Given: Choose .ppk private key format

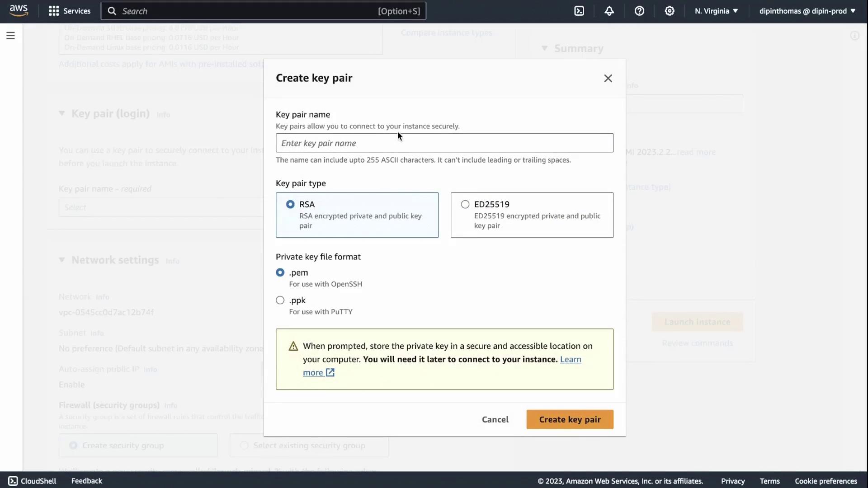Looking at the screenshot, I should [280, 300].
